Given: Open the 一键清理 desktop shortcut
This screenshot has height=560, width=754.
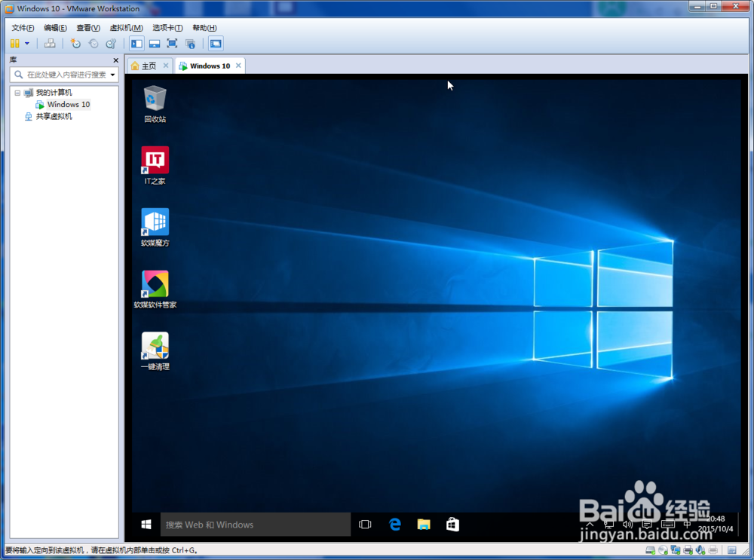Looking at the screenshot, I should (x=155, y=351).
